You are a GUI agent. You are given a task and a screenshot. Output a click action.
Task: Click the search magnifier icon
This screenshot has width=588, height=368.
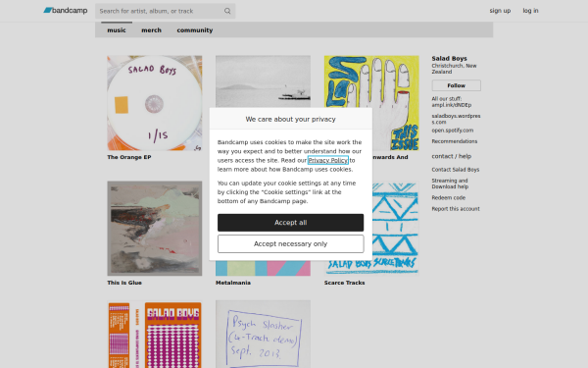(227, 11)
